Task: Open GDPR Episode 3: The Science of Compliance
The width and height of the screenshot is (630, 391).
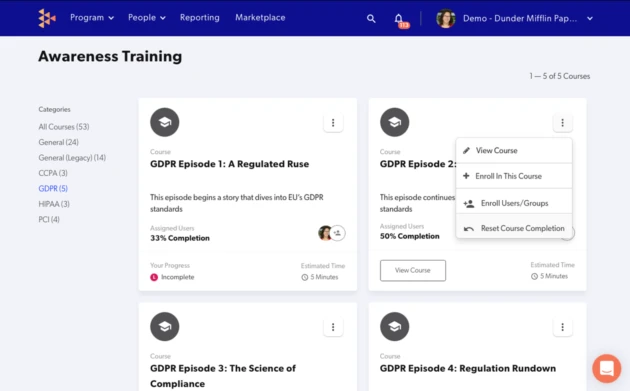Action: click(223, 376)
